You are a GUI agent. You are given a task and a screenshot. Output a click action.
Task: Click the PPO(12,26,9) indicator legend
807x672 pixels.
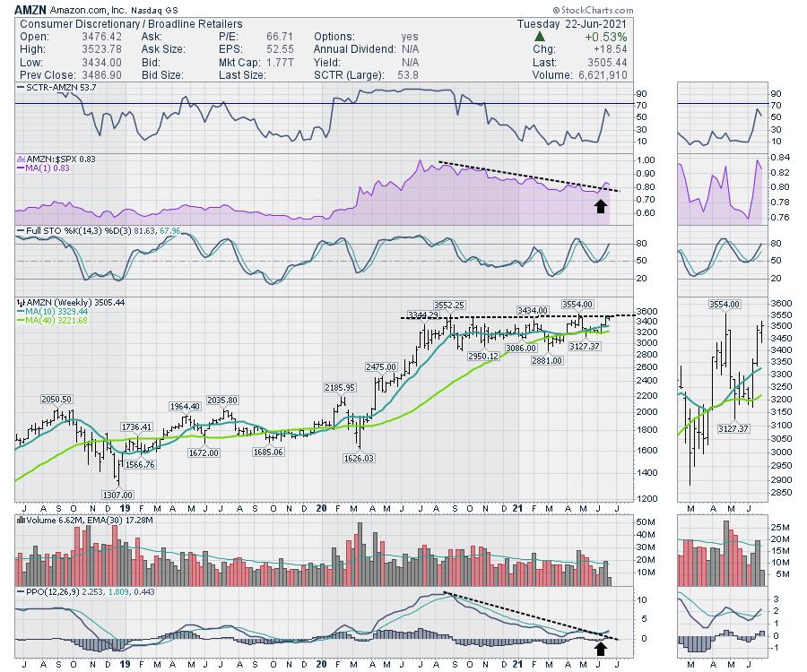tap(86, 591)
